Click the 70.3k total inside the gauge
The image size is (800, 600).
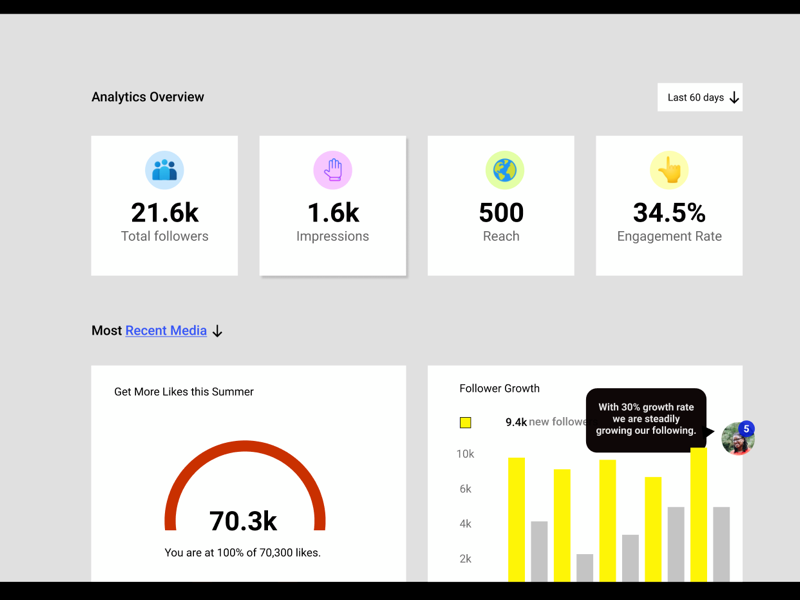tap(243, 521)
